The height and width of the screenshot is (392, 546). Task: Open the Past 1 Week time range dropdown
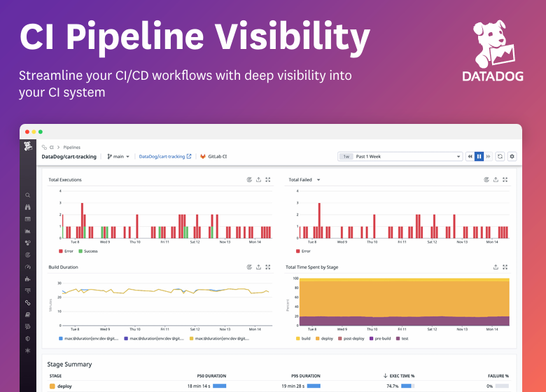pyautogui.click(x=400, y=157)
